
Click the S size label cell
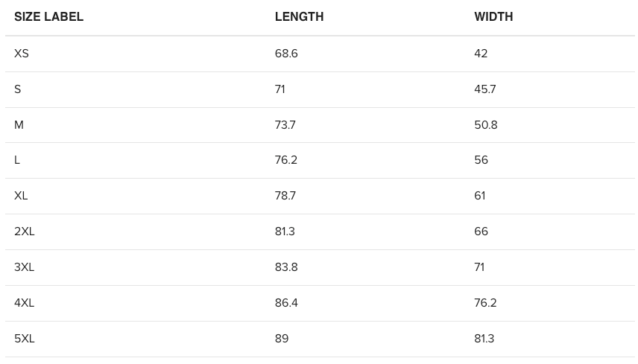[x=18, y=89]
